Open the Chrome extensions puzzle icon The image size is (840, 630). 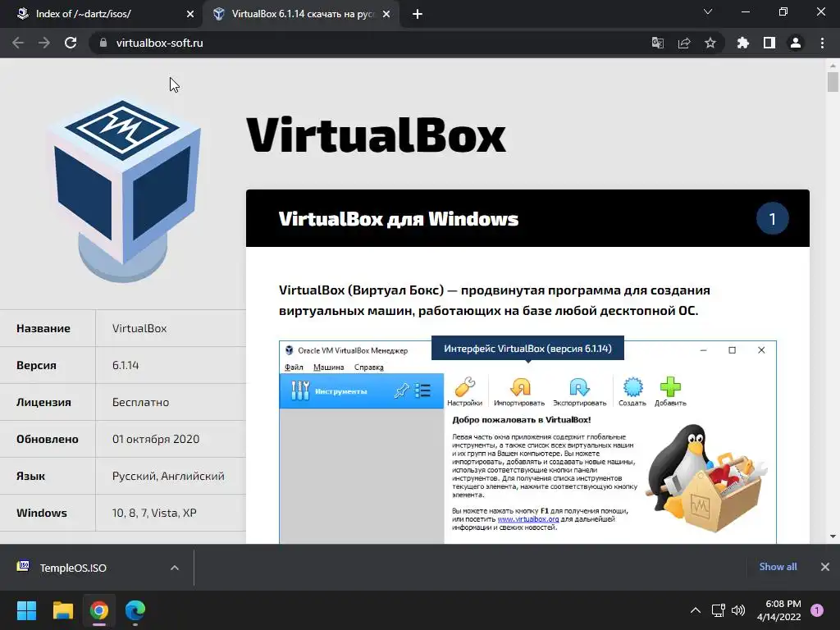[743, 43]
